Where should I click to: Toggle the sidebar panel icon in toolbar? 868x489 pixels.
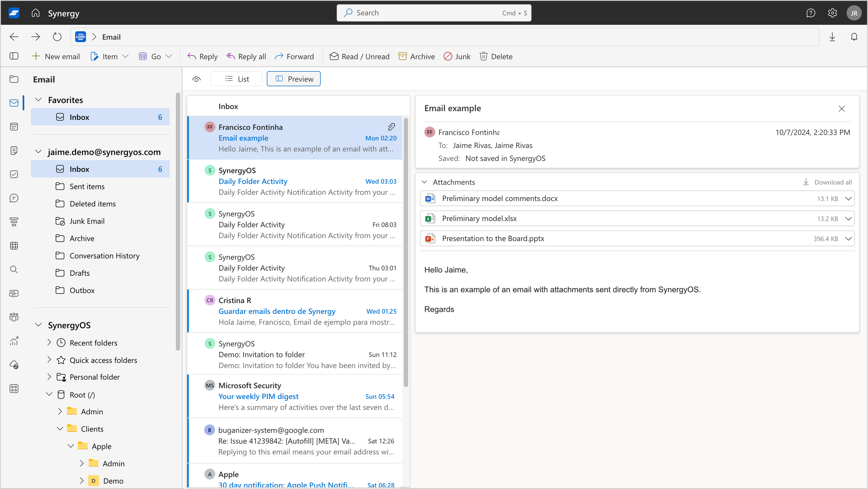tap(14, 56)
